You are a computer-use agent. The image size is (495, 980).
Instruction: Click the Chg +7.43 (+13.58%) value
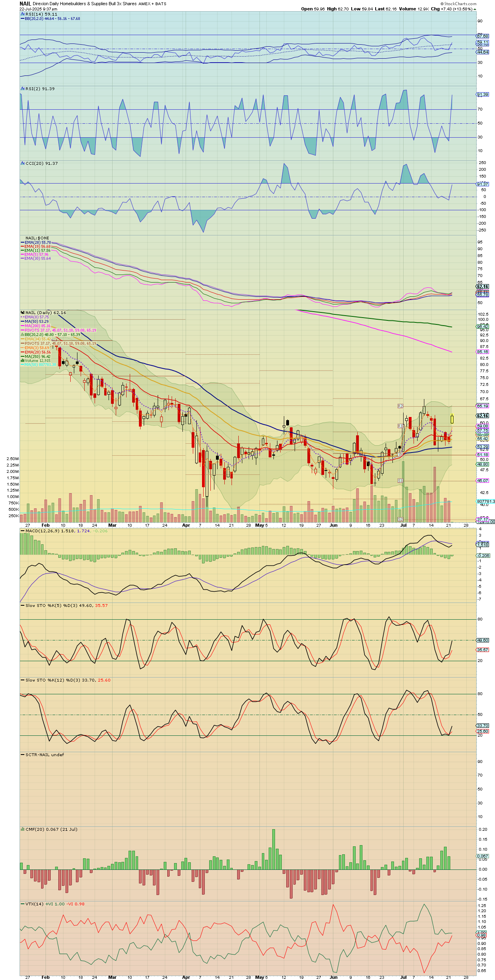pos(452,9)
